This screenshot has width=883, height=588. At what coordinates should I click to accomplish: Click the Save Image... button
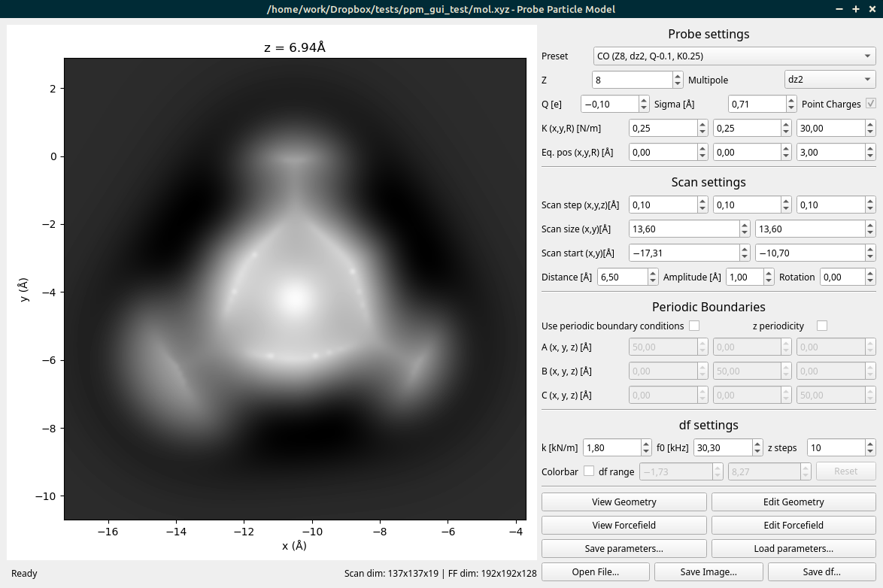click(709, 571)
